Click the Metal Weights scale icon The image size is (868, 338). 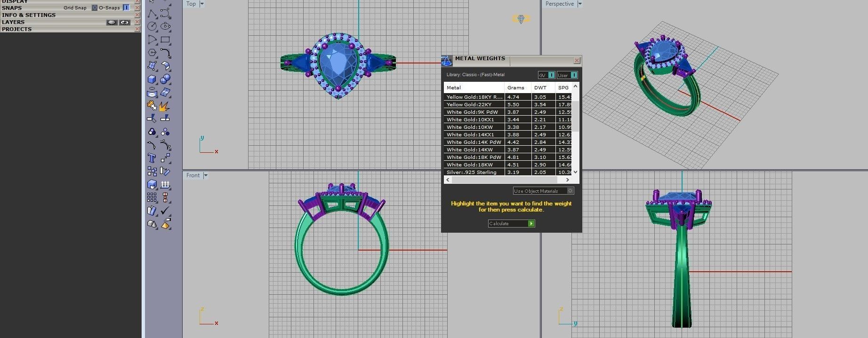click(447, 61)
